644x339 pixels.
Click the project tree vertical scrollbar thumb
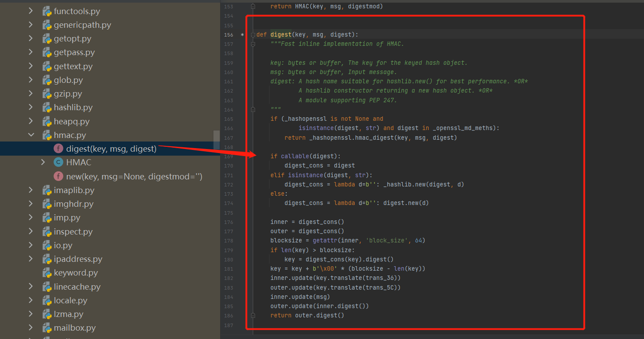pos(217,140)
